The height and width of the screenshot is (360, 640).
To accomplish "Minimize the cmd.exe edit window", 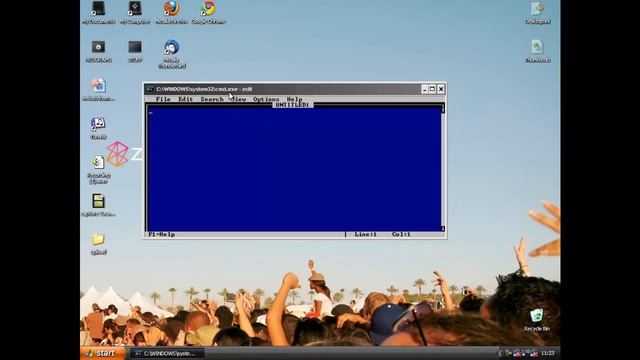I will coord(424,89).
